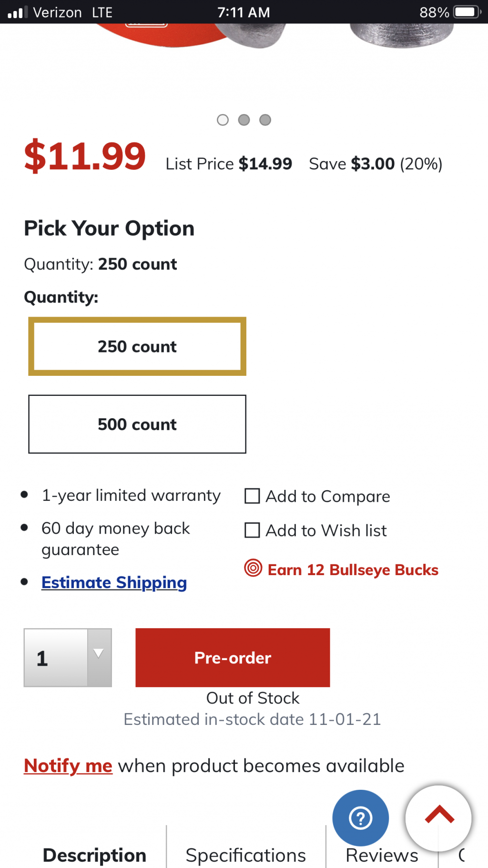Open the Description tab
Screen dimensions: 488x868
point(94,855)
